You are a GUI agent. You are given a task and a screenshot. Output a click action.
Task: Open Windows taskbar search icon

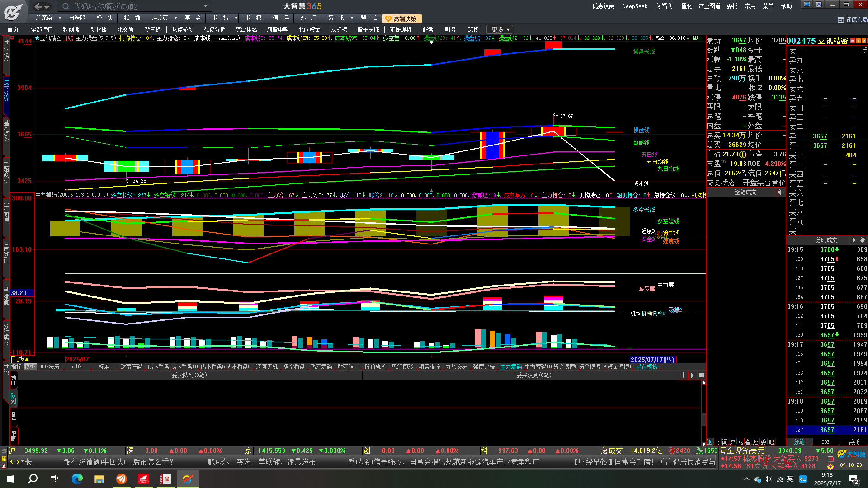(x=33, y=479)
